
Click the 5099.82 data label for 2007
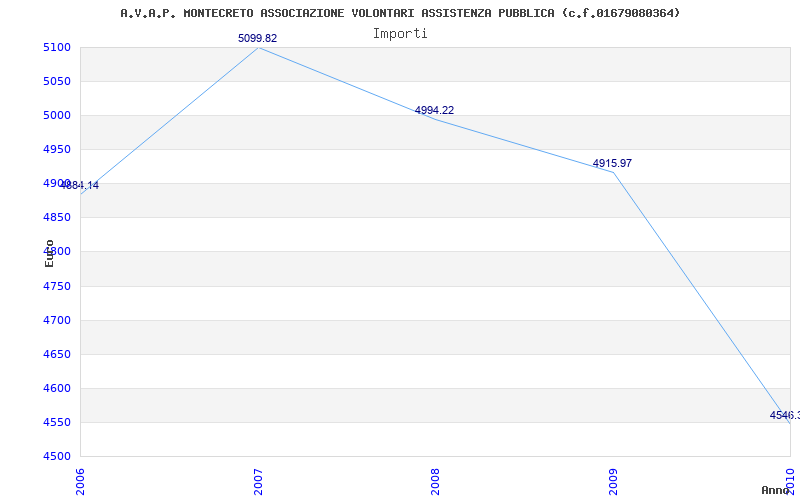258,38
